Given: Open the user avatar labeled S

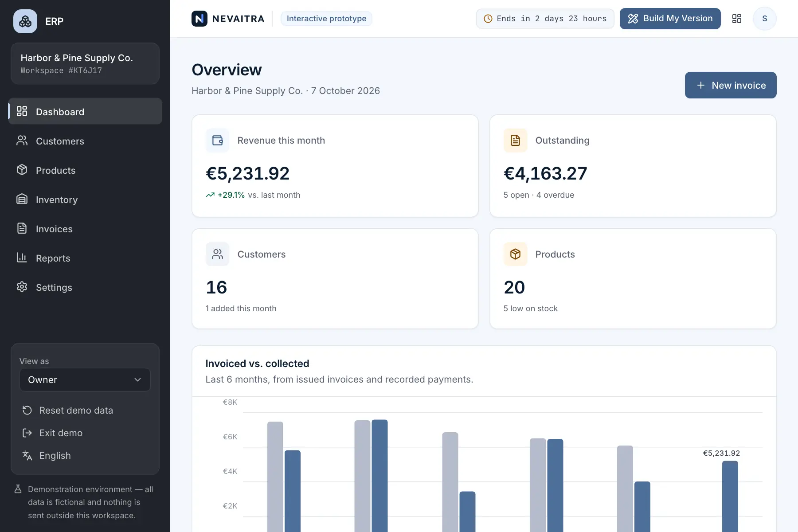Looking at the screenshot, I should (x=765, y=19).
